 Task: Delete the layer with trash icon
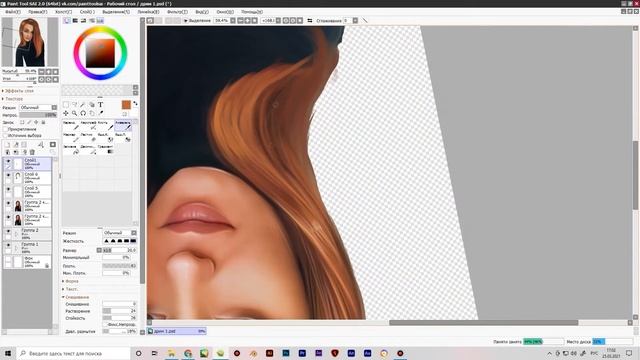[32, 152]
